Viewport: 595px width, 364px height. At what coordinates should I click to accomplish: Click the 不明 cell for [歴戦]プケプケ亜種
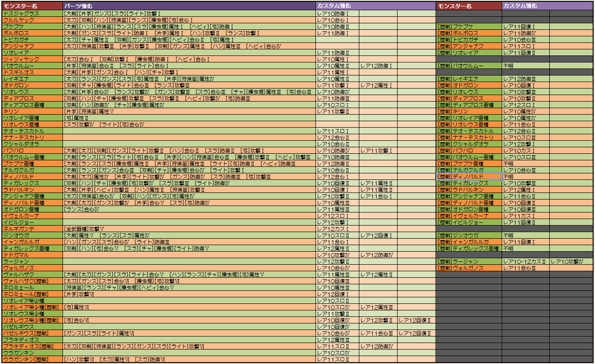[525, 164]
